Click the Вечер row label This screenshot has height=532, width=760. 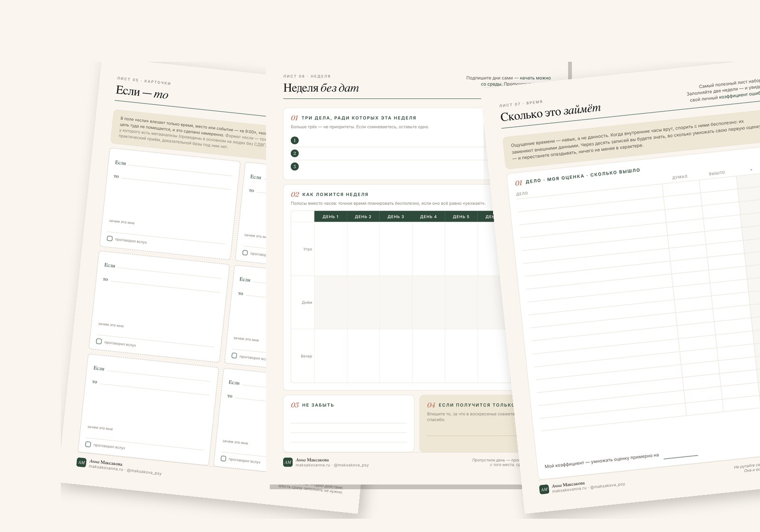tap(306, 356)
